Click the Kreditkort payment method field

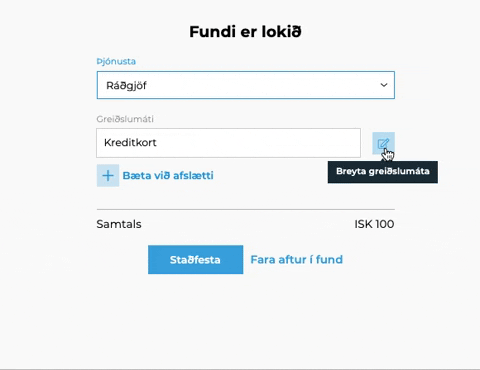click(x=228, y=143)
